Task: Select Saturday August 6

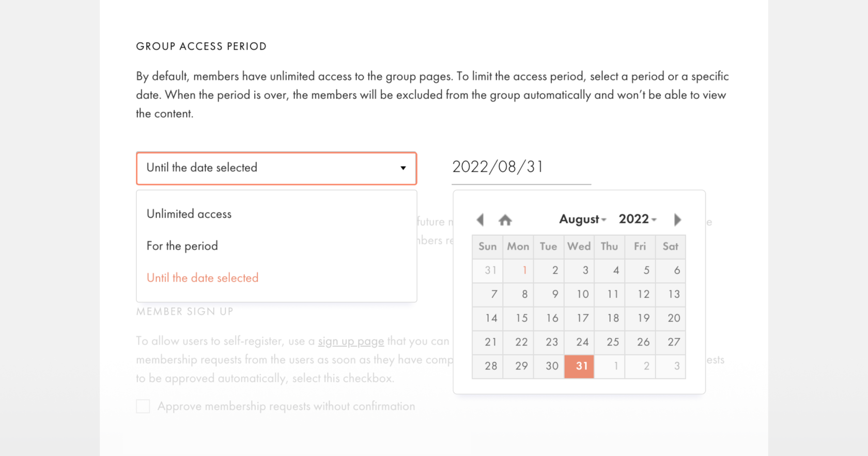Action: click(671, 270)
